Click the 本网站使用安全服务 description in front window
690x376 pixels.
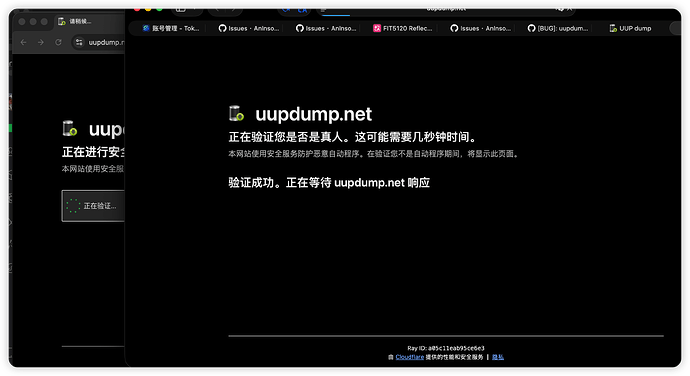374,154
